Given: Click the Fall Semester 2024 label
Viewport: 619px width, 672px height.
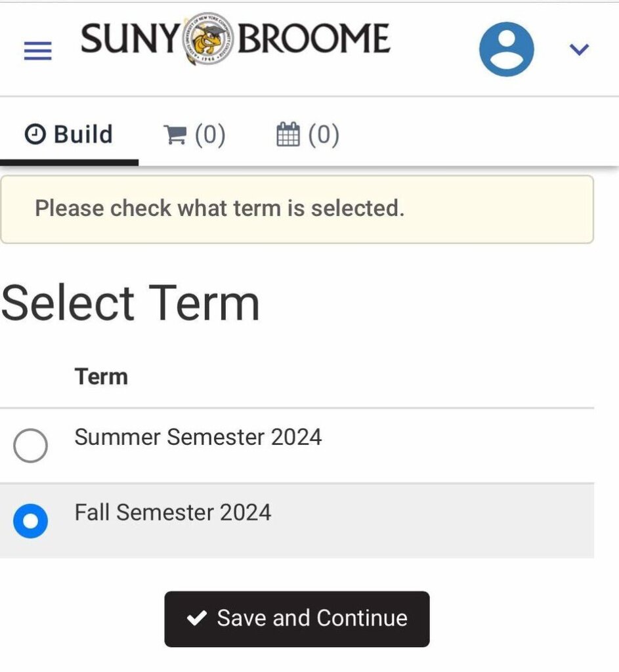Looking at the screenshot, I should click(x=173, y=513).
